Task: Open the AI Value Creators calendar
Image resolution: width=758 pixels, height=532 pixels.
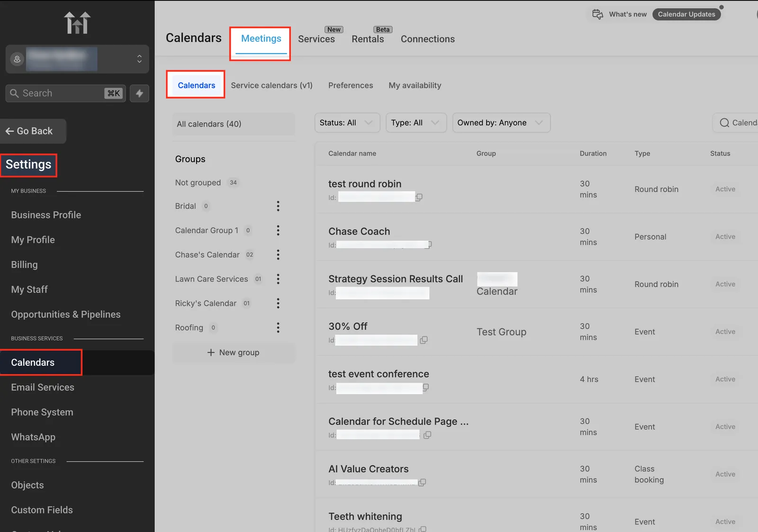Action: [368, 469]
